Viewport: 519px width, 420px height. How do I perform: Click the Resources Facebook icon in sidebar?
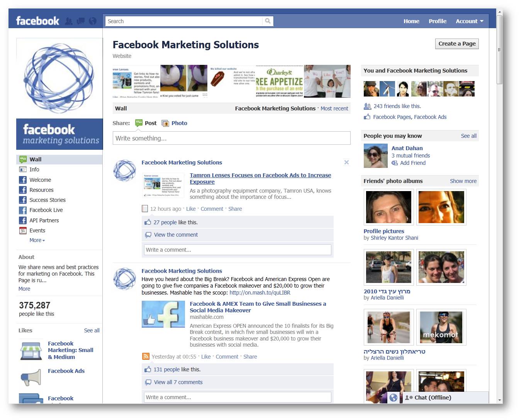[x=23, y=190]
